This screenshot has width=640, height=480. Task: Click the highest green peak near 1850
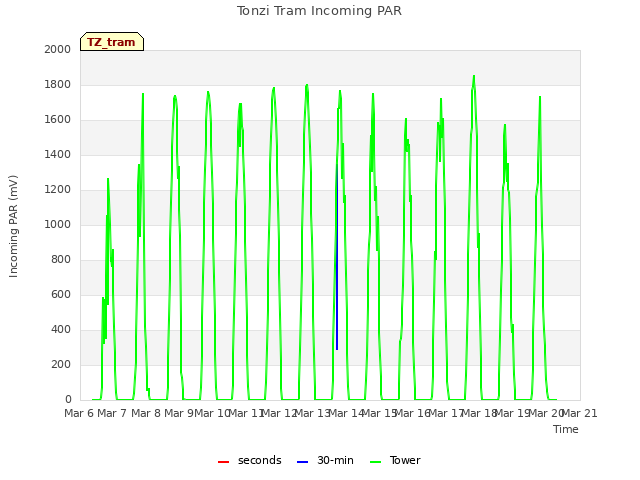coord(474,76)
